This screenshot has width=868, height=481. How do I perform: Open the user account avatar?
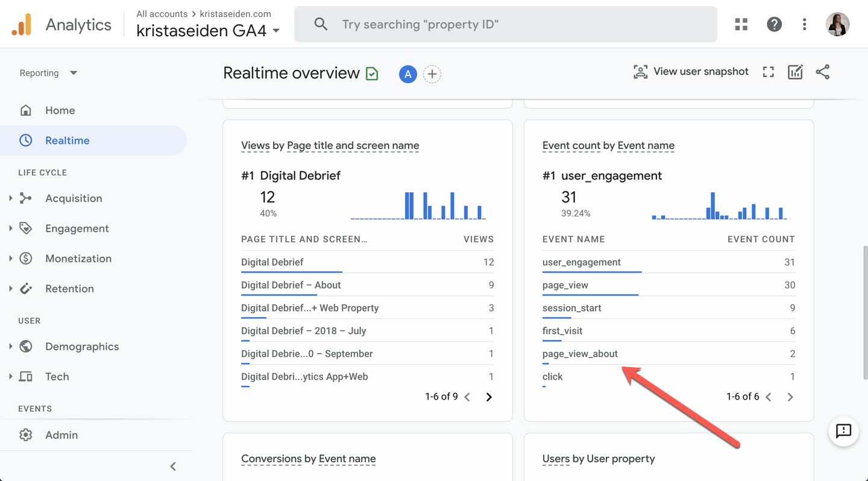coord(837,24)
